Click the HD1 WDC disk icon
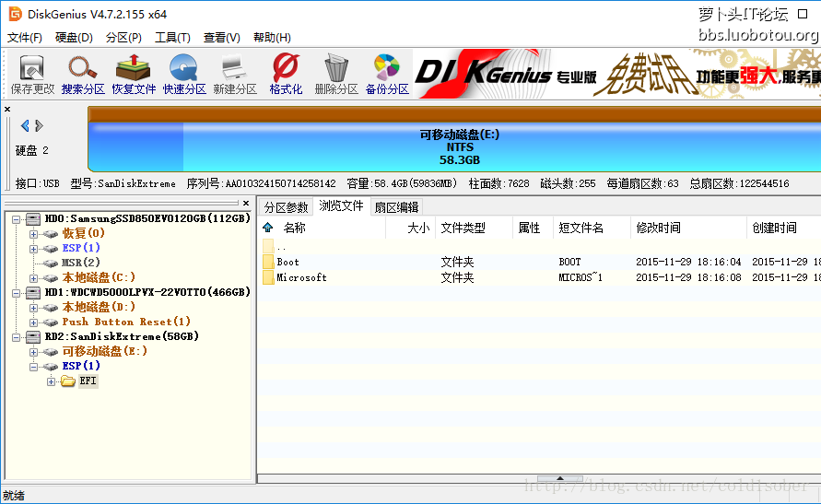The width and height of the screenshot is (821, 504). click(x=33, y=293)
